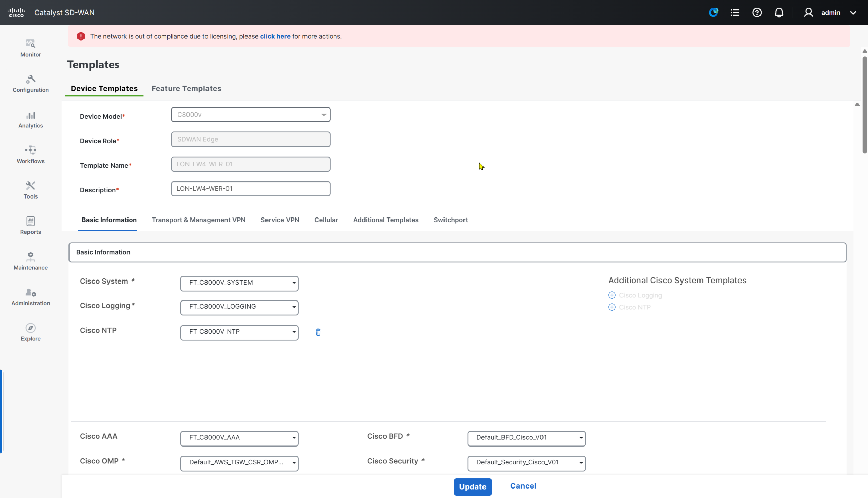868x498 pixels.
Task: Open the Reports sidebar section
Action: (x=31, y=226)
